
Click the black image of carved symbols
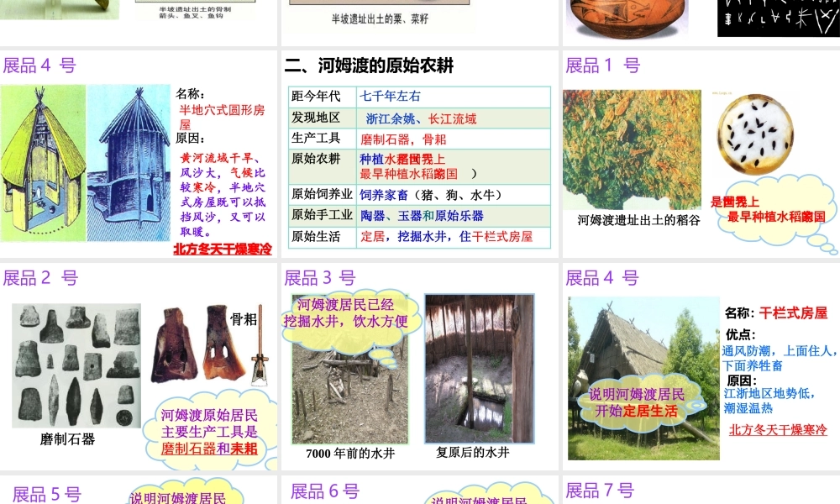[779, 18]
